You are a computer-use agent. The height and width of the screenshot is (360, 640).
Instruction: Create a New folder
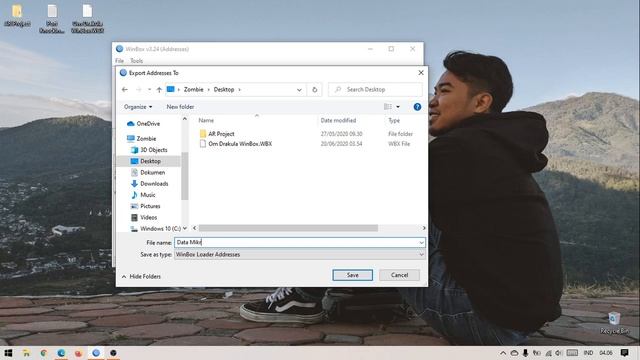tap(180, 107)
